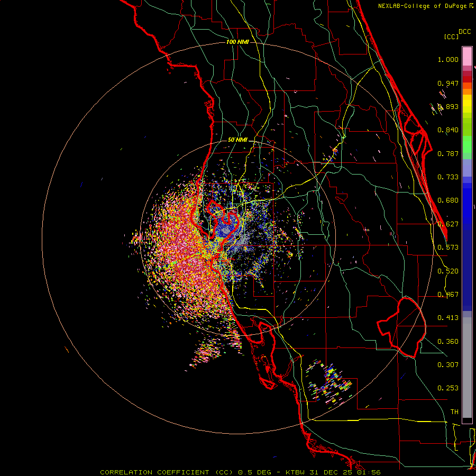The width and height of the screenshot is (476, 476).
Task: Pick the bright green color scale segment
Action: coord(467,144)
